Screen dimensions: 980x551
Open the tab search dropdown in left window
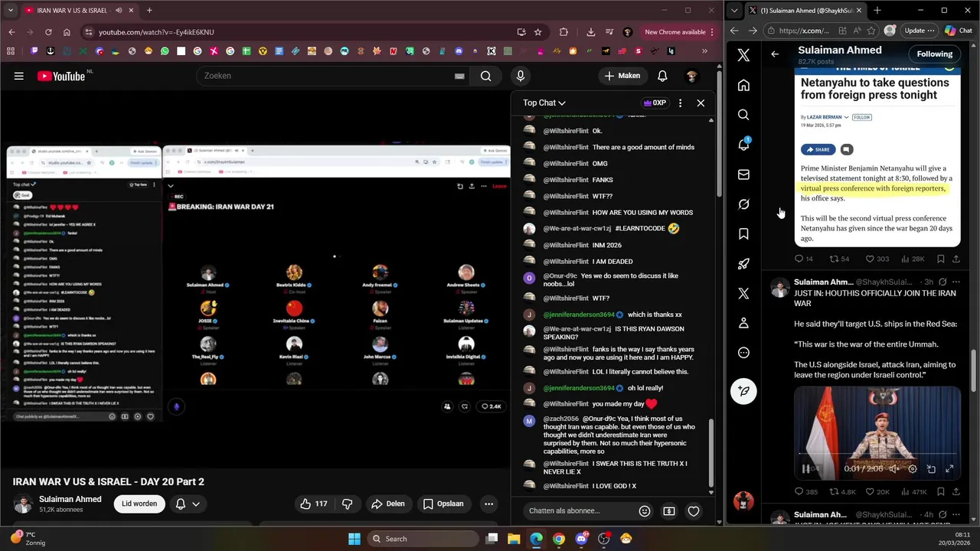click(x=10, y=10)
